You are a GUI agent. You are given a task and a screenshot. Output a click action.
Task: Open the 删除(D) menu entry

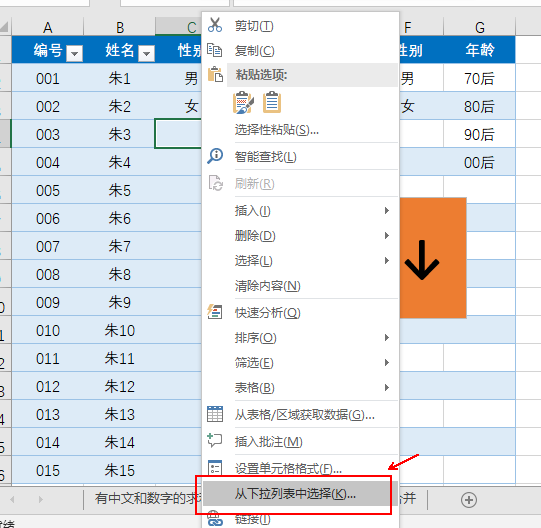click(300, 235)
